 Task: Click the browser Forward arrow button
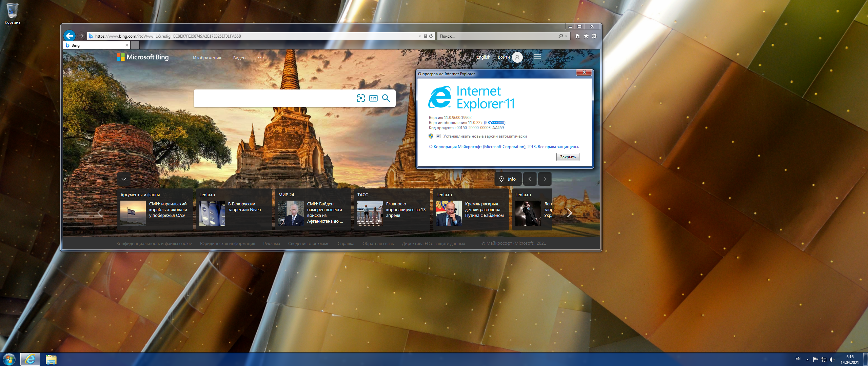click(81, 36)
